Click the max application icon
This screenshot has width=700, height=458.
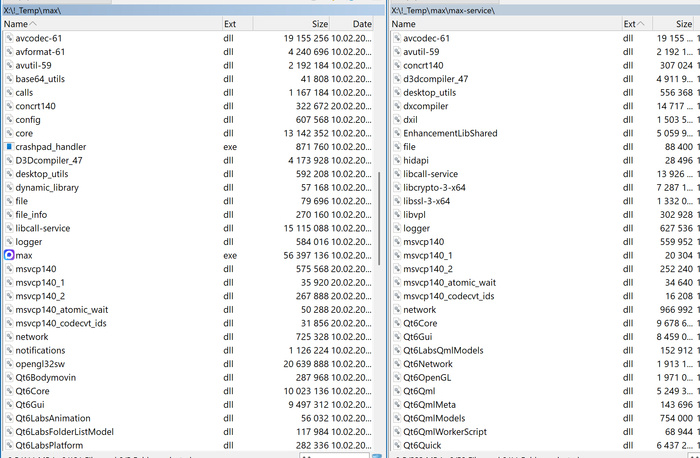9,255
